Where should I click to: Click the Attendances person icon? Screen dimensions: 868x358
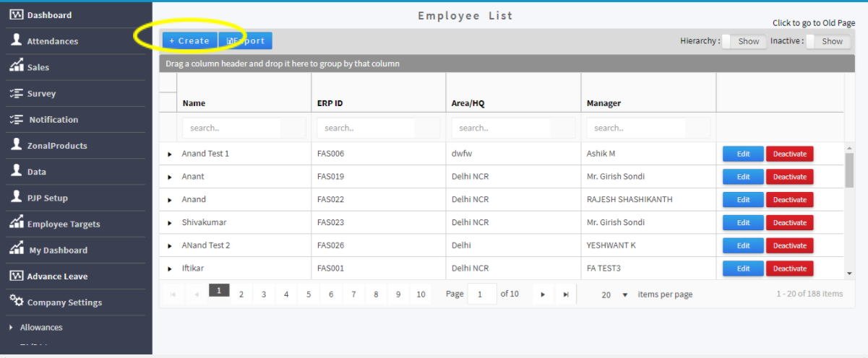point(16,40)
